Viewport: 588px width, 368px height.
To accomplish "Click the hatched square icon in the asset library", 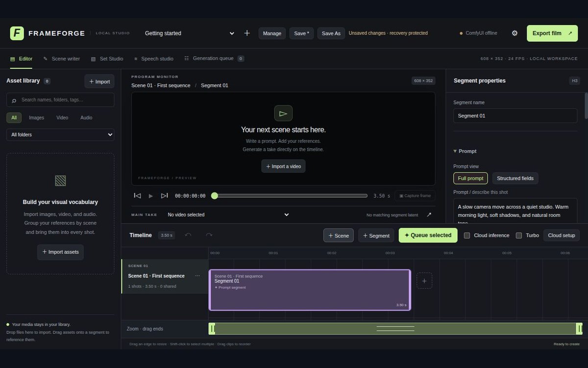I will 60,181.
